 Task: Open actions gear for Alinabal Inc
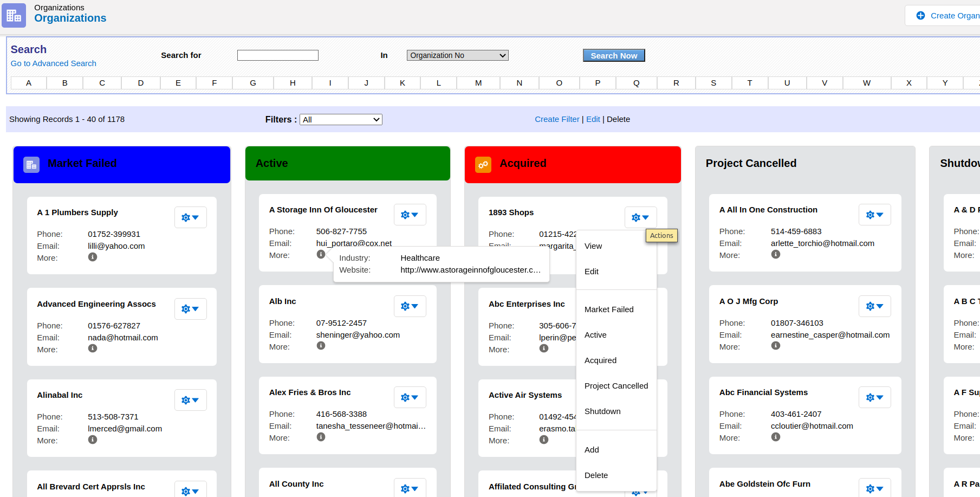[x=191, y=400]
